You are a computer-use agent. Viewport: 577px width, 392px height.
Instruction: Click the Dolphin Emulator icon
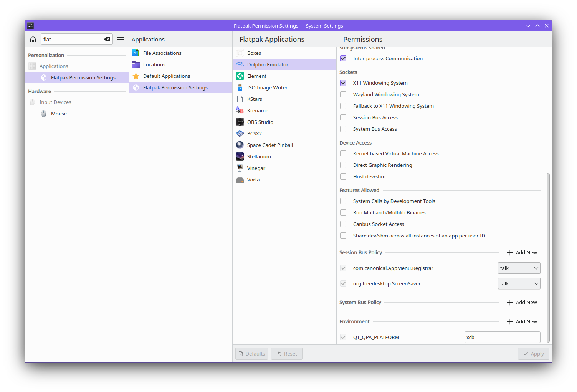click(x=240, y=64)
